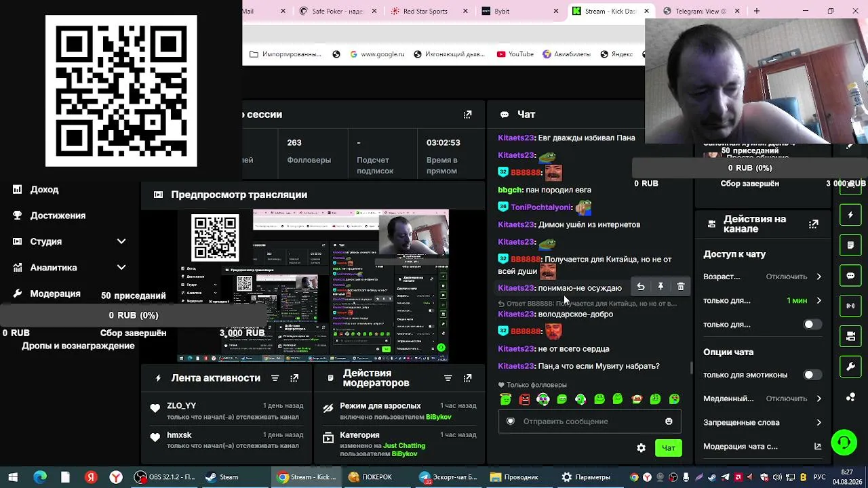Open Медленный... slow mode setting
The height and width of the screenshot is (488, 868).
pyautogui.click(x=762, y=399)
